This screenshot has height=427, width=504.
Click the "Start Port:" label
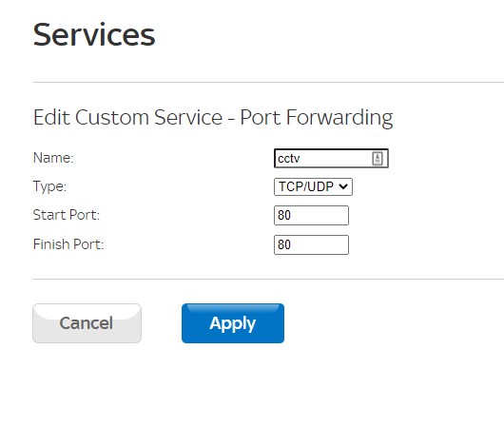[x=67, y=215]
